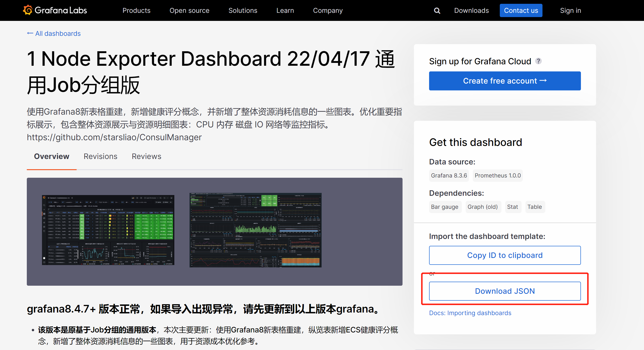Open the second dashboard graphs screenshot thumbnail
The image size is (644, 350).
(x=255, y=230)
